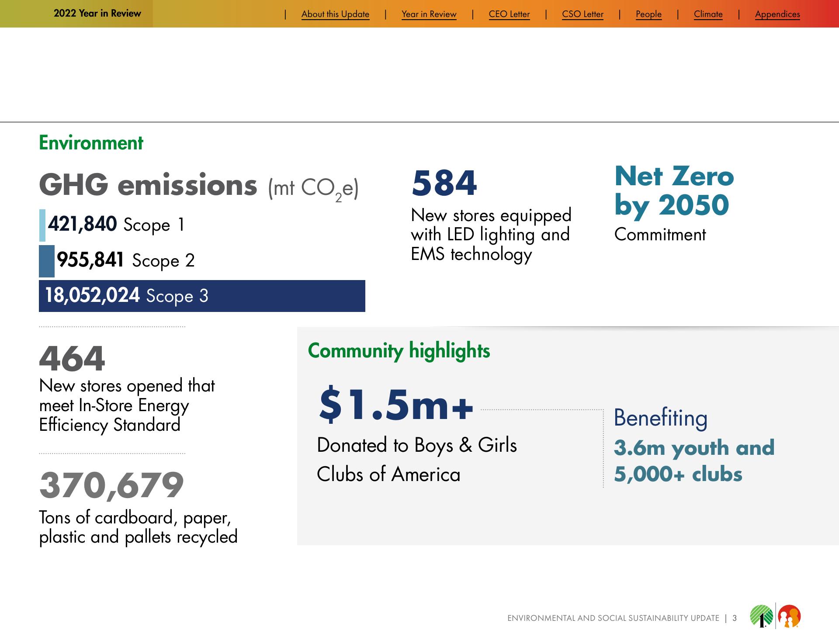Open the About this Update link
This screenshot has height=644, width=839.
(x=335, y=14)
